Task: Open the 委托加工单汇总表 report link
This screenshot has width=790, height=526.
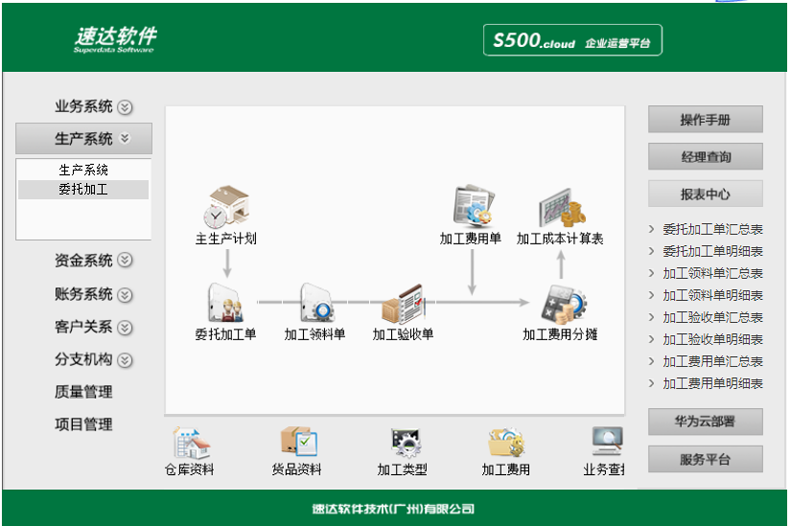Action: 712,230
